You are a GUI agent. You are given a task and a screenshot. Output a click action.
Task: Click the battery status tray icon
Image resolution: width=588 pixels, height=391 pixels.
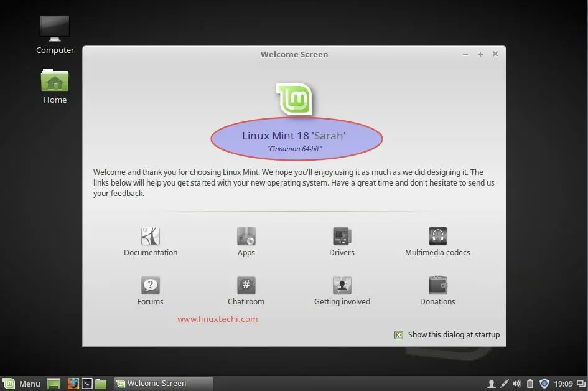click(x=530, y=384)
